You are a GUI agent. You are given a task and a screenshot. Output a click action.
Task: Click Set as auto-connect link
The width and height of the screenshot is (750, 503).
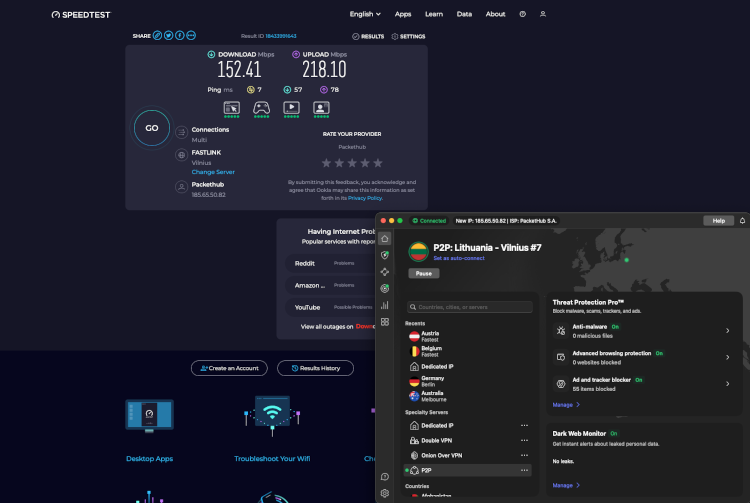(459, 258)
